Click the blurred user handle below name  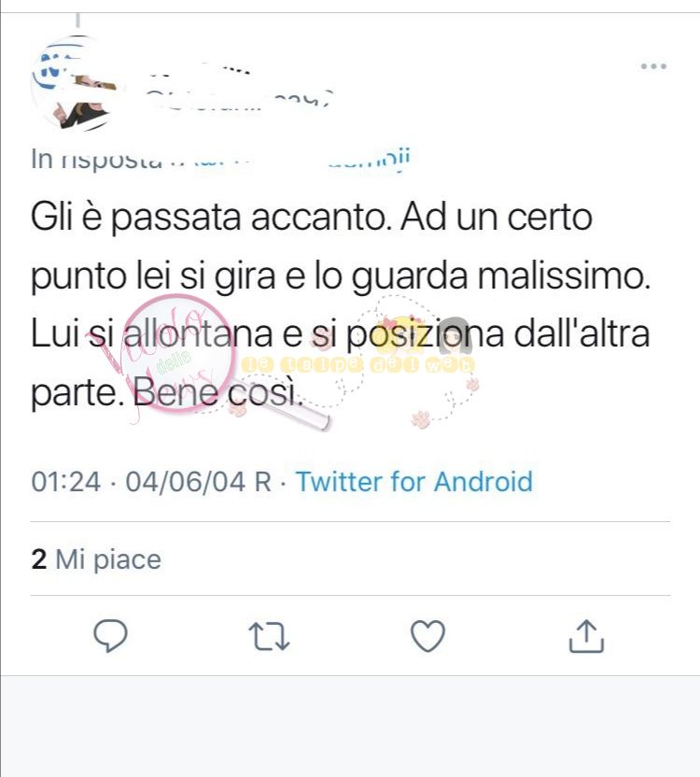pyautogui.click(x=238, y=101)
